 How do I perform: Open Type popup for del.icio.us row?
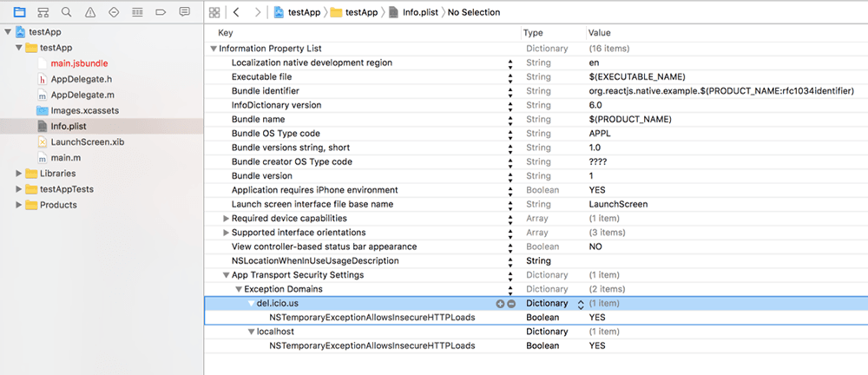pos(581,304)
